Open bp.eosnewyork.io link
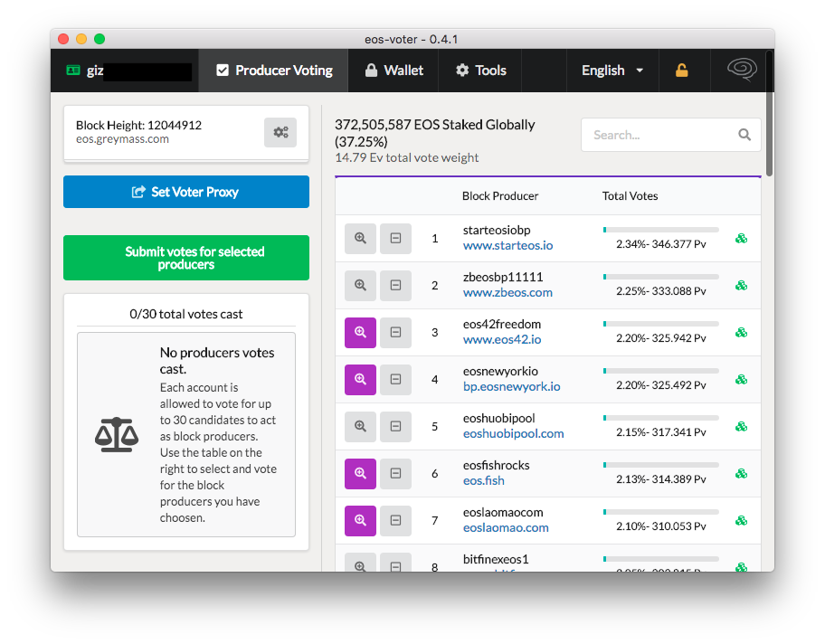 click(x=511, y=387)
